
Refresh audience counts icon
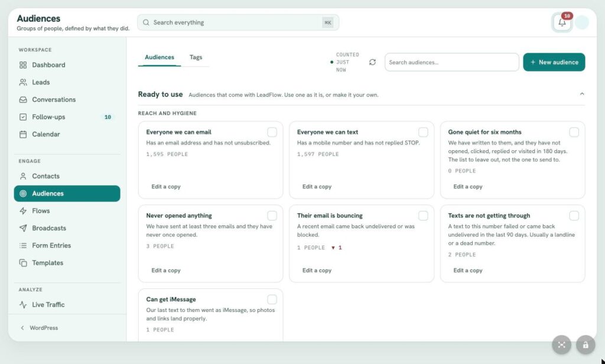[x=372, y=62]
